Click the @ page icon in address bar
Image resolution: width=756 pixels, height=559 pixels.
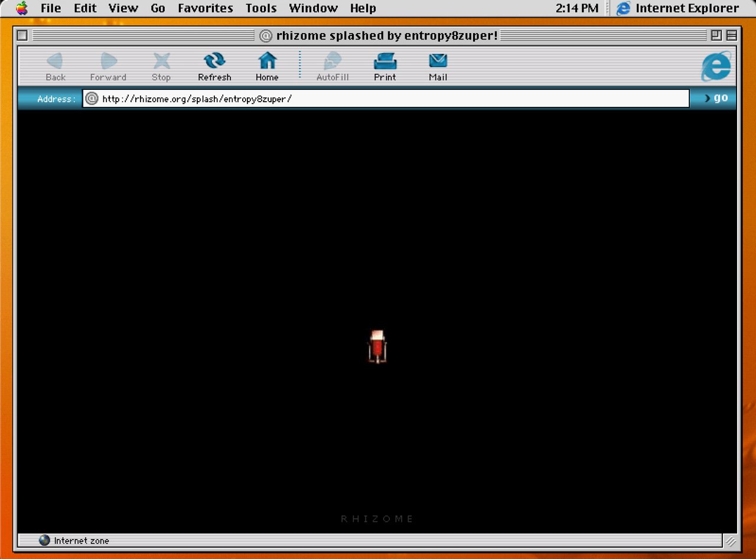91,99
